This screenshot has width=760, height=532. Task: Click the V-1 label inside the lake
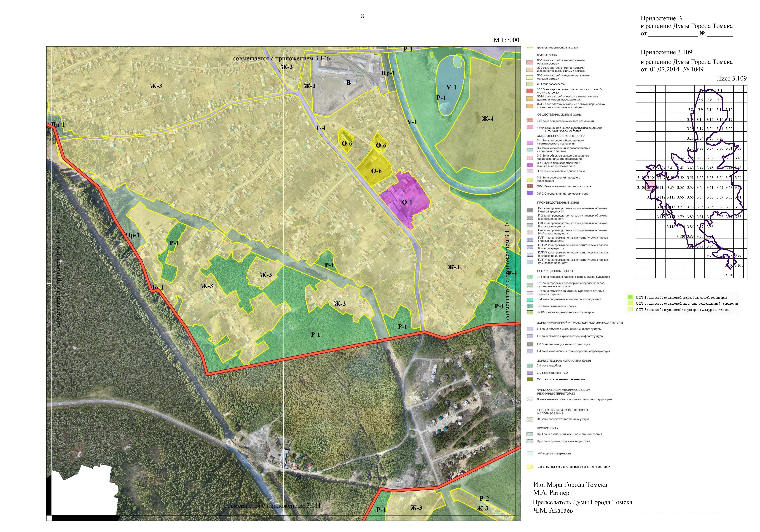451,87
